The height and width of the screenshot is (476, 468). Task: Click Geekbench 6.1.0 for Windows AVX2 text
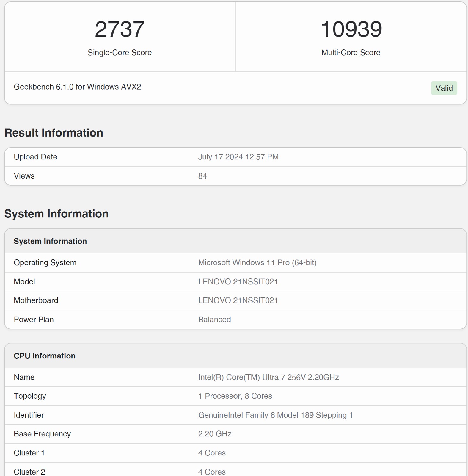77,87
